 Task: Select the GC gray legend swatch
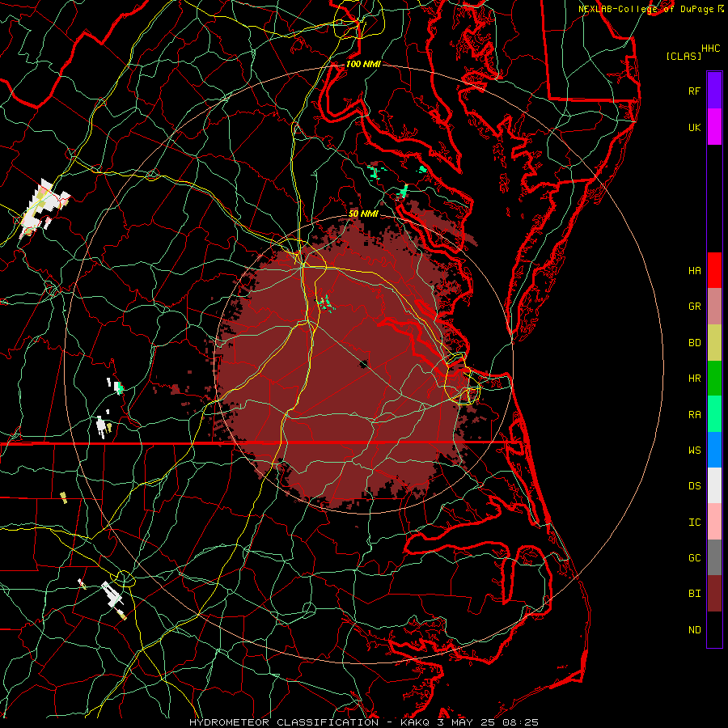(x=714, y=557)
